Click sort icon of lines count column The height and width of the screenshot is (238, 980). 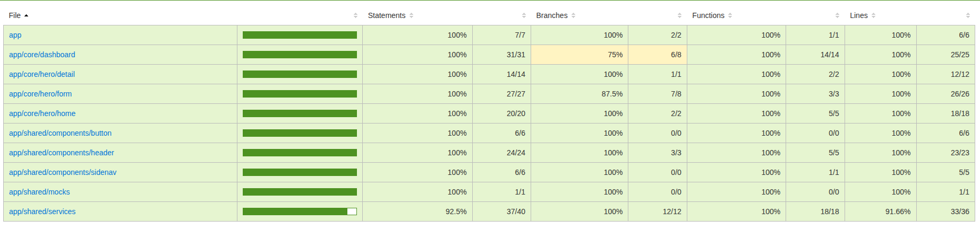click(x=968, y=15)
